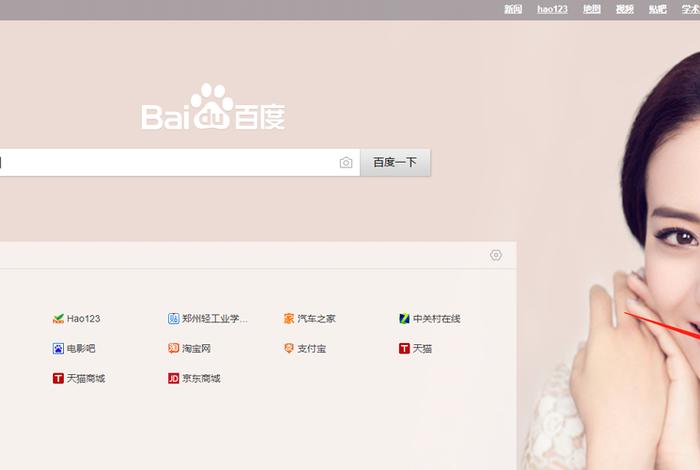Open 视频 in the top navigation

tap(625, 9)
